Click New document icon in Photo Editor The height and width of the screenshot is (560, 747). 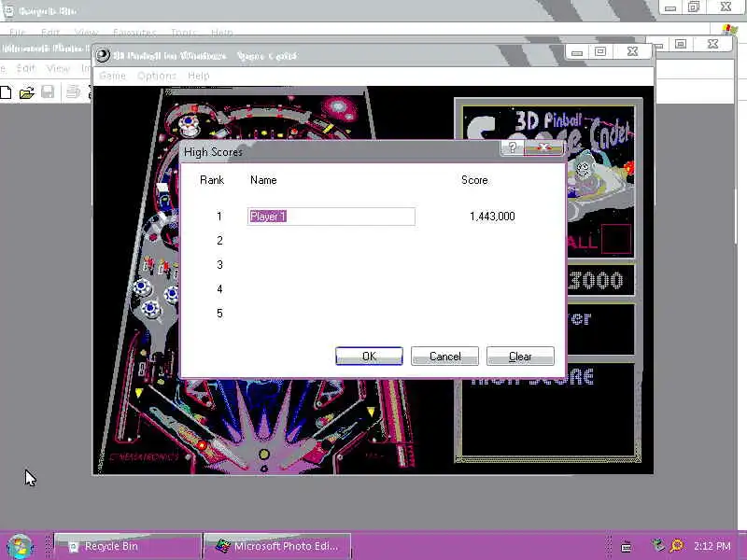coord(6,91)
